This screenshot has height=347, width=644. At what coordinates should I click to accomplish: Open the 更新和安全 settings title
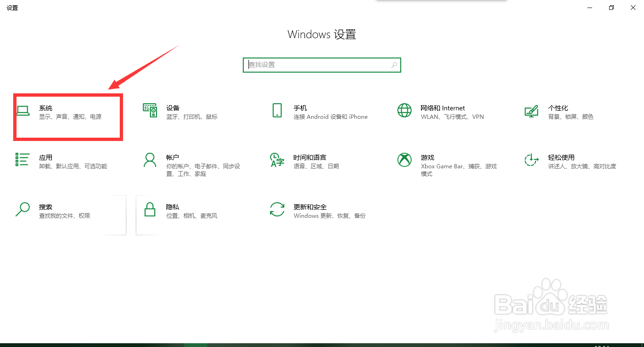coord(310,207)
